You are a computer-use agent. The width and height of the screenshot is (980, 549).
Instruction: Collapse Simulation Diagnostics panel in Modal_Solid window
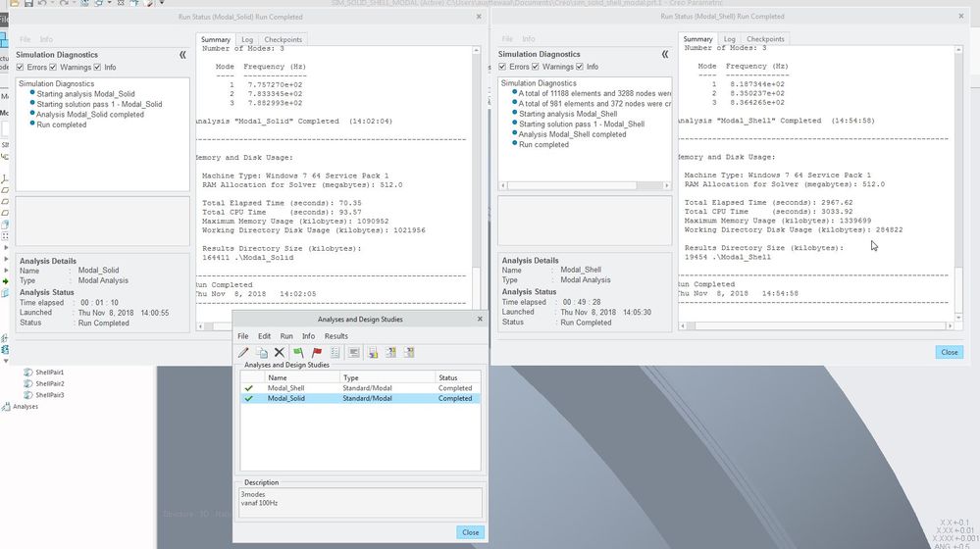pyautogui.click(x=182, y=56)
